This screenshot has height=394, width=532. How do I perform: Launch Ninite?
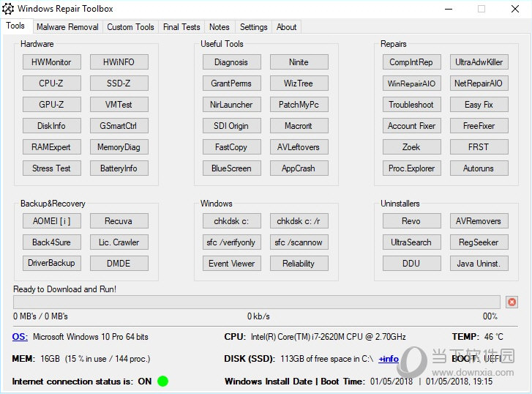point(299,62)
